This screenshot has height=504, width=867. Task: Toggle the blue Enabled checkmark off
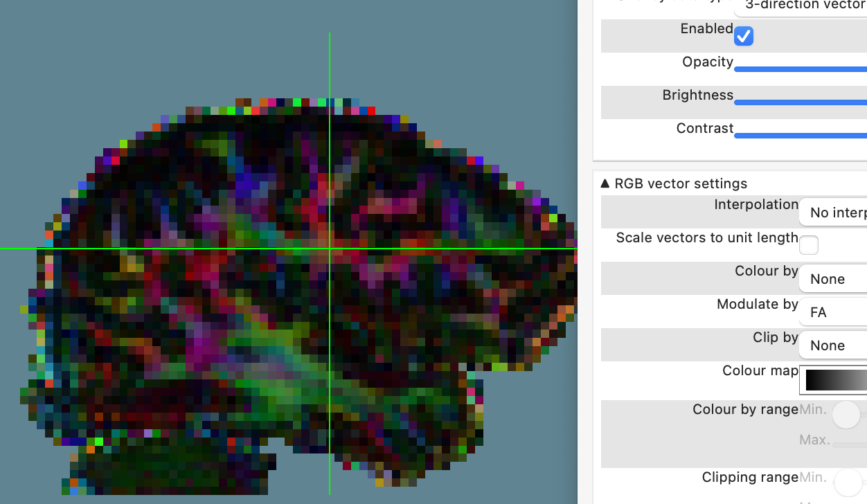[x=743, y=36]
